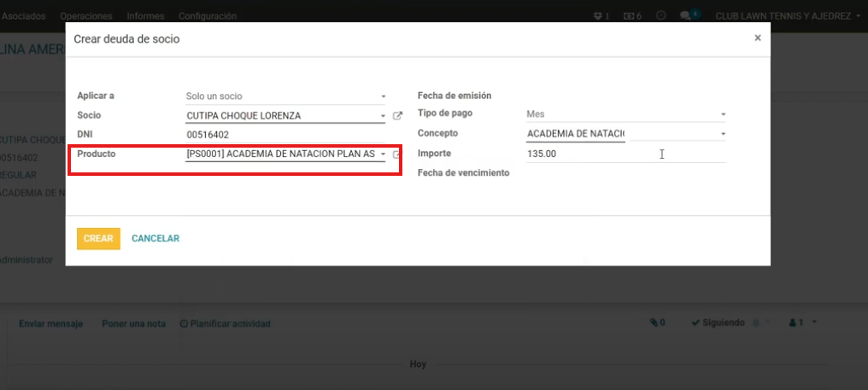This screenshot has width=868, height=390.
Task: Click Poner una nota link
Action: pos(134,323)
